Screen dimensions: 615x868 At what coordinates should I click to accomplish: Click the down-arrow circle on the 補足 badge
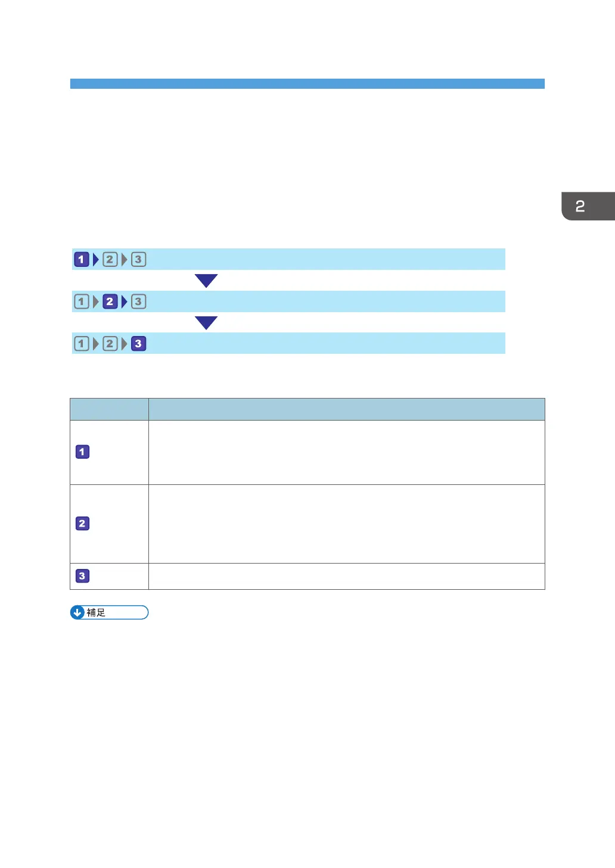point(77,612)
